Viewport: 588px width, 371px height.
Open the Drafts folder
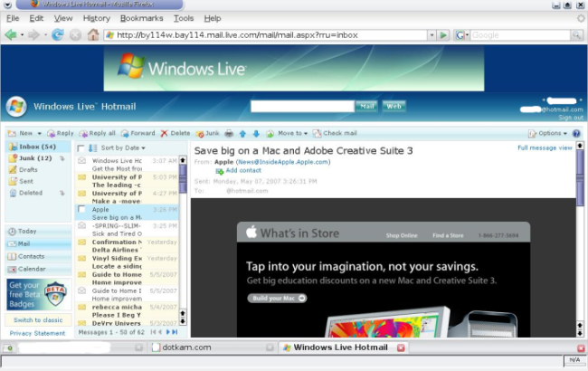24,170
